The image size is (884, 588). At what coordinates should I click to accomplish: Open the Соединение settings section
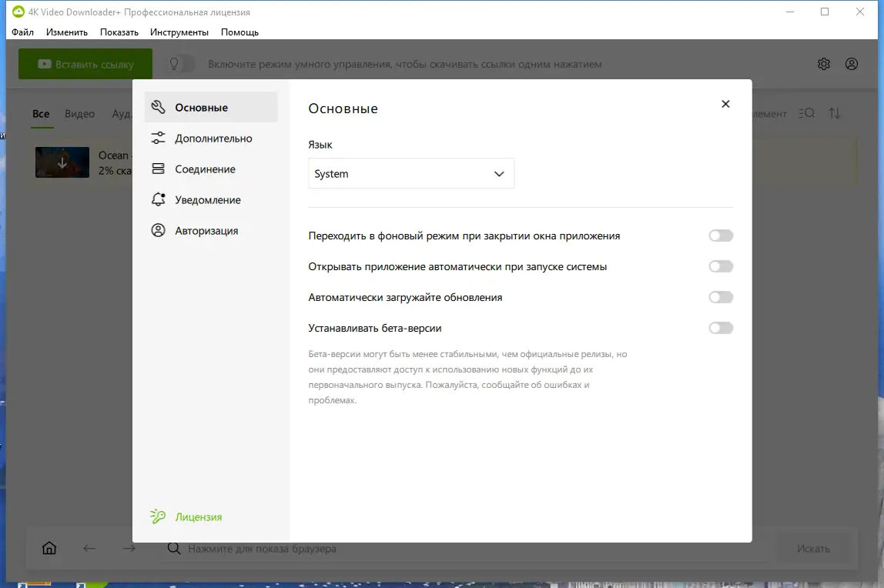point(211,169)
